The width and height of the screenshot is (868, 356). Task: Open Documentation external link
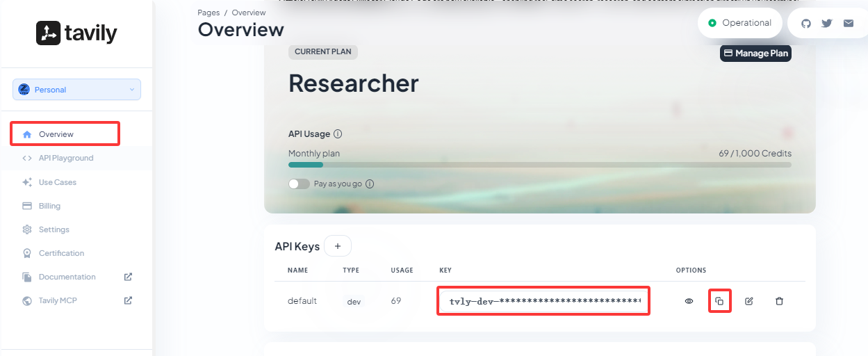tap(67, 277)
